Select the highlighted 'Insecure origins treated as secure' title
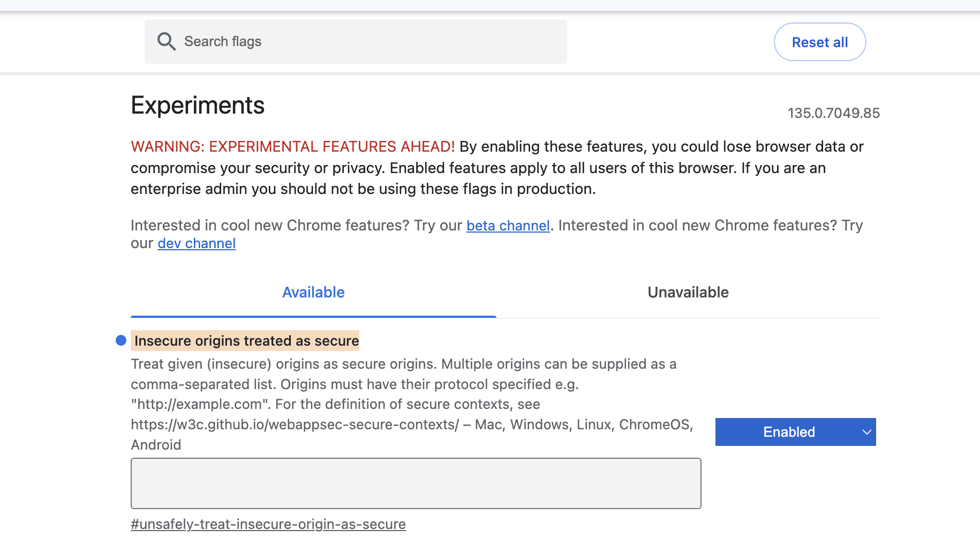This screenshot has height=552, width=980. click(246, 341)
